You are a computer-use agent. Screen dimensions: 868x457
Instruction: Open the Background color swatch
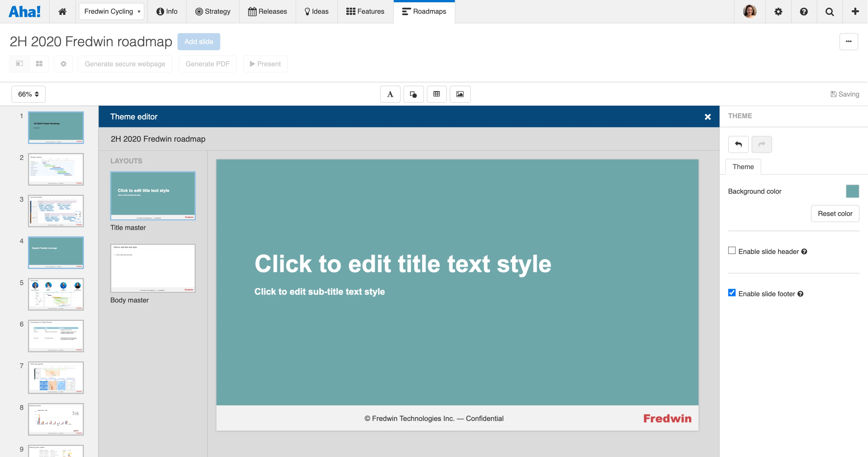[852, 191]
